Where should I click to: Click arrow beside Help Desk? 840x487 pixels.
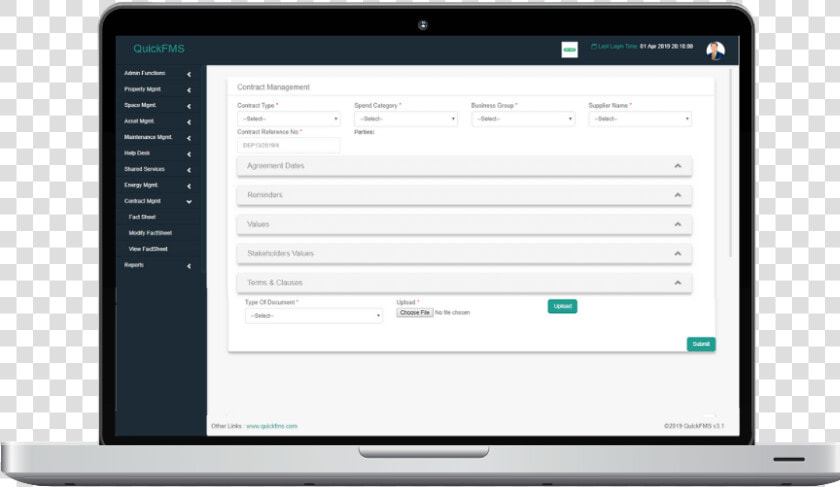coord(189,154)
